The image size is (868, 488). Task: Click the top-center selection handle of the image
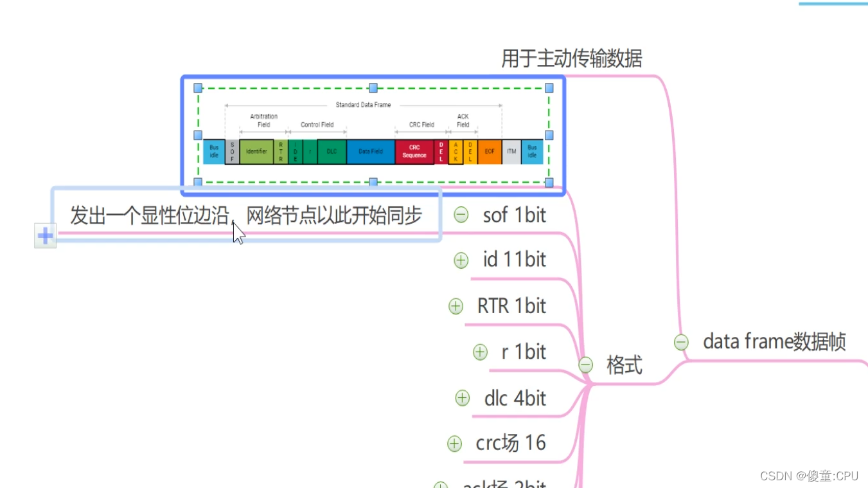[x=373, y=87]
